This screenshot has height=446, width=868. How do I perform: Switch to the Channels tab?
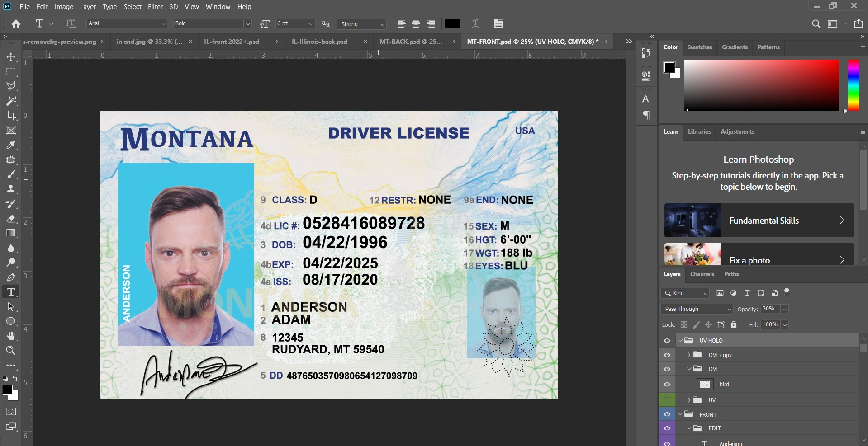pyautogui.click(x=702, y=274)
